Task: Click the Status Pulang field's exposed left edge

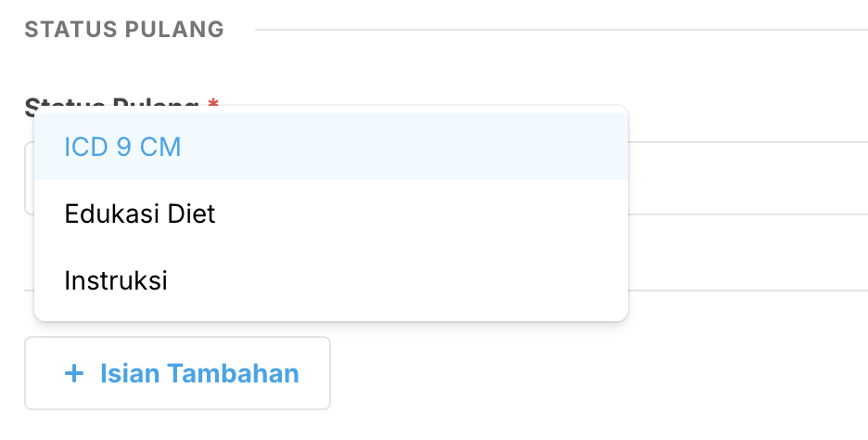Action: tap(29, 178)
